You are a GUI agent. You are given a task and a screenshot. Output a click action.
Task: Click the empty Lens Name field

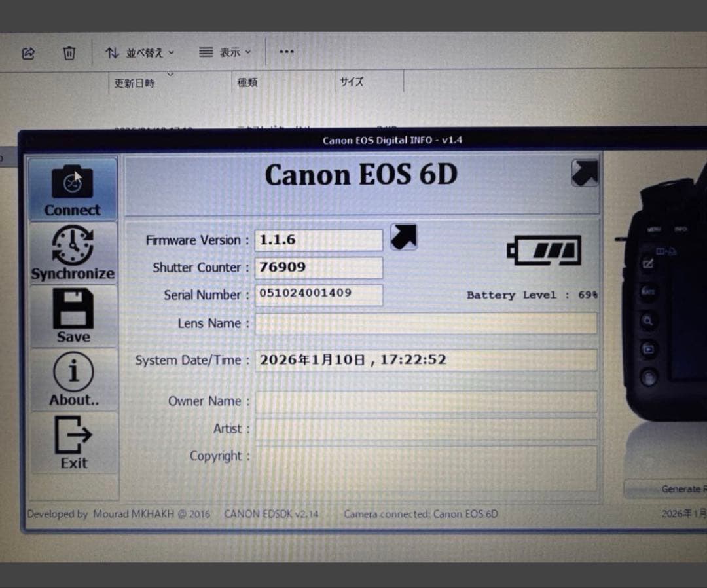coord(426,323)
